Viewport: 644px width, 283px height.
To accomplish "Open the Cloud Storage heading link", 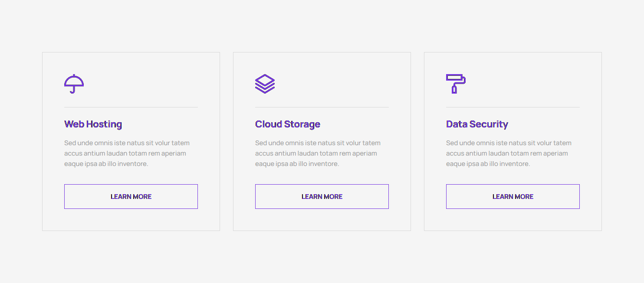I will click(x=287, y=124).
